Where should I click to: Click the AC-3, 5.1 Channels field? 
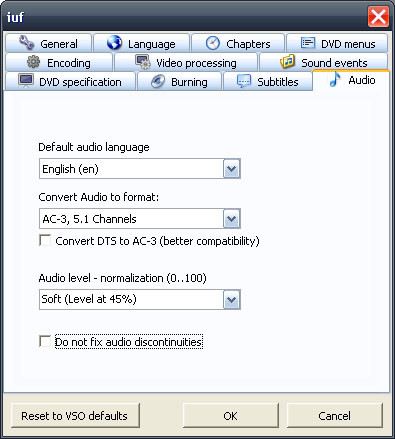click(140, 219)
